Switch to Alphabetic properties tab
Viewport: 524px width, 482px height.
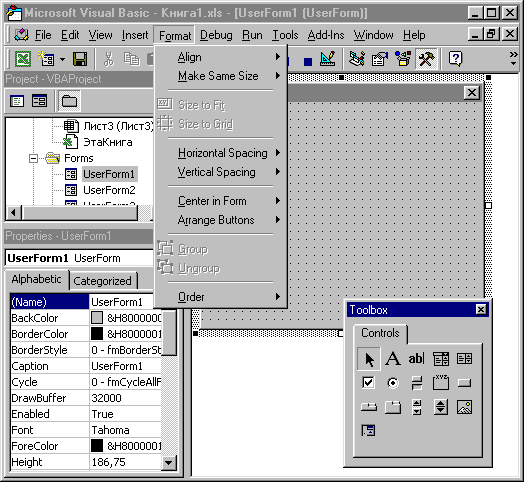(x=36, y=279)
